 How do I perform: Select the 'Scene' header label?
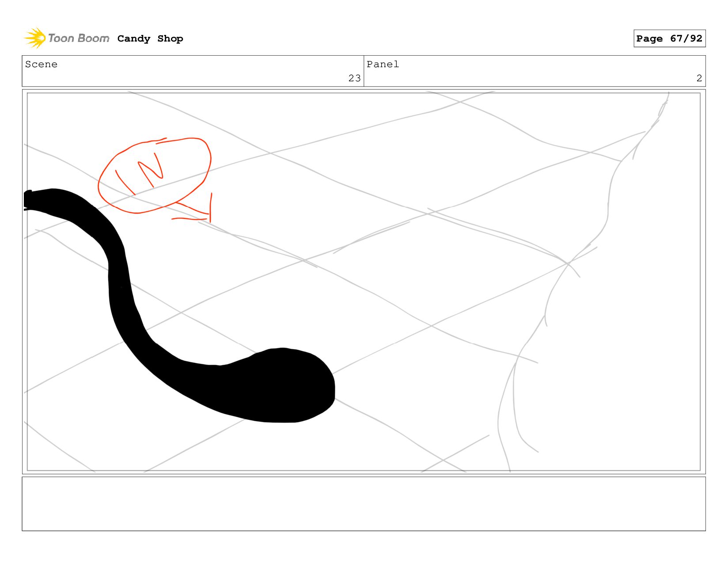click(x=41, y=64)
